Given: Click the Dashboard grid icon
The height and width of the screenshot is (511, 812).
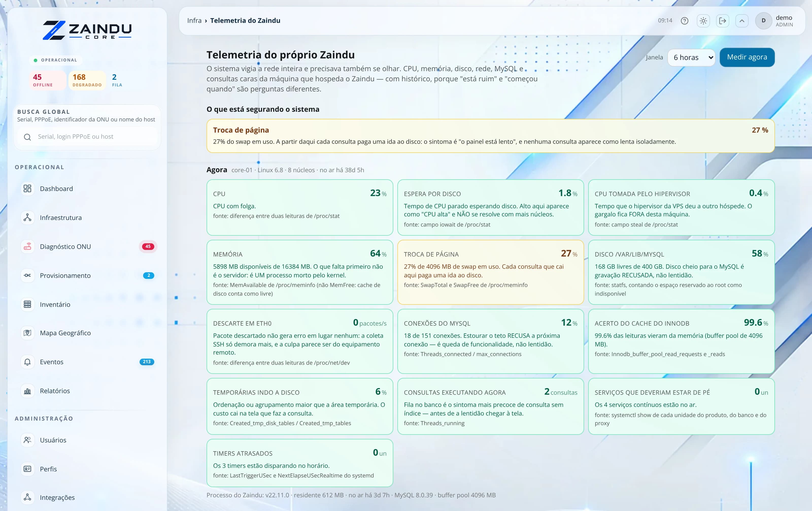Looking at the screenshot, I should (27, 188).
